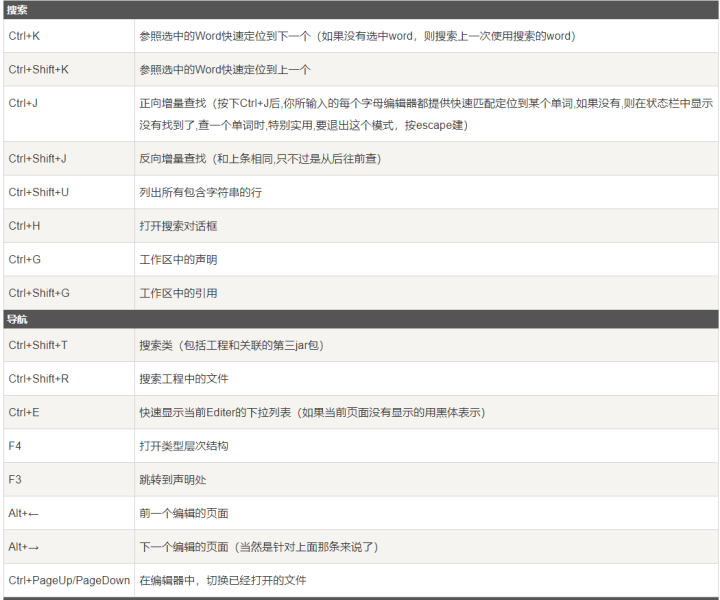Click the 快速显示当前Editer的下拉列表 description
Image resolution: width=720 pixels, height=600 pixels.
[312, 412]
